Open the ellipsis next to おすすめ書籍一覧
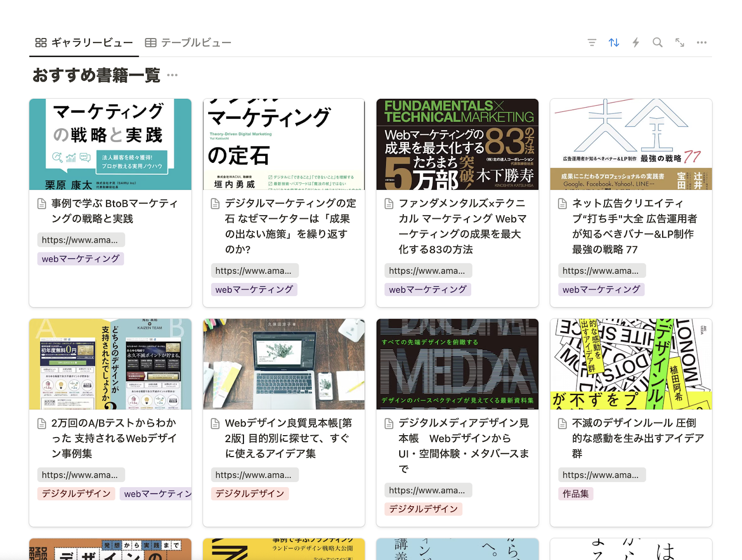This screenshot has width=742, height=560. click(172, 75)
